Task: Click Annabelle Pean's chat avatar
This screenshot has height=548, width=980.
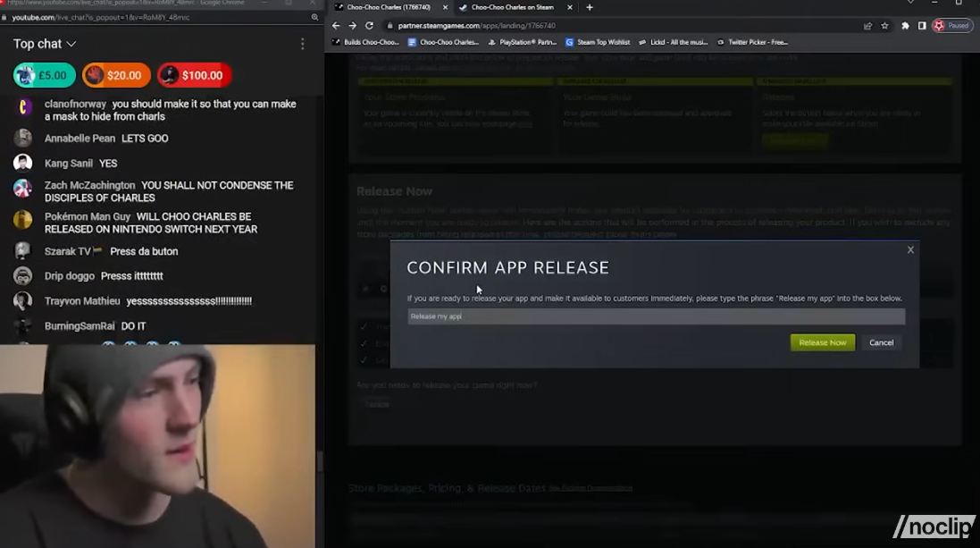Action: [x=22, y=138]
